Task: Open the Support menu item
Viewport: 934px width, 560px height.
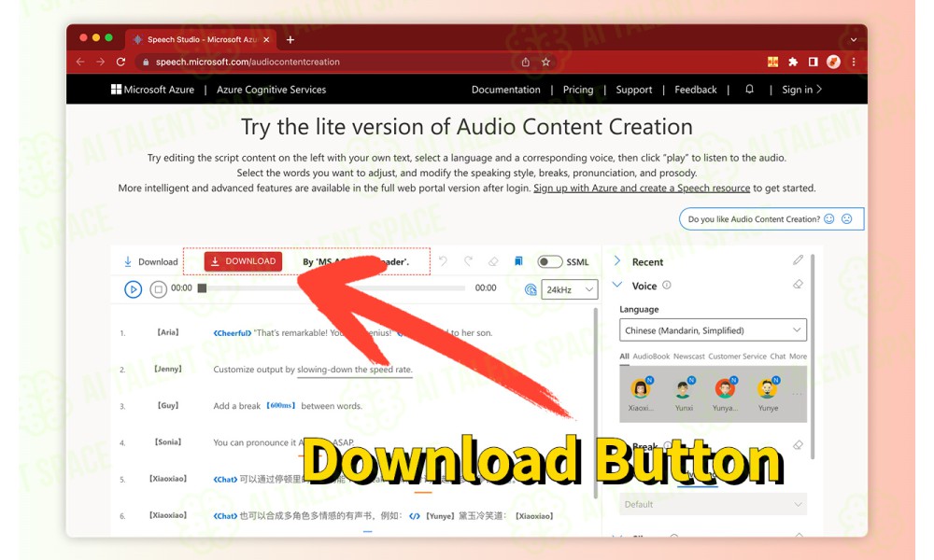Action: pyautogui.click(x=634, y=90)
